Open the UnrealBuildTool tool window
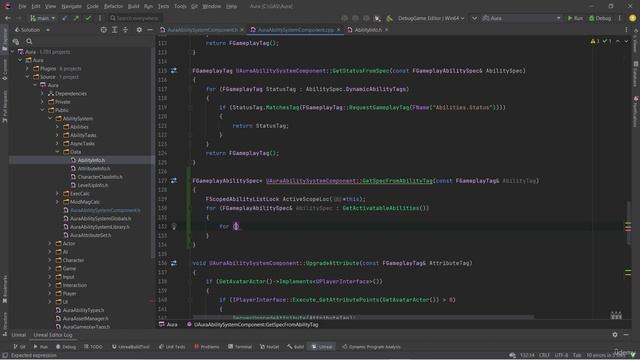640x360 pixels. click(x=131, y=347)
